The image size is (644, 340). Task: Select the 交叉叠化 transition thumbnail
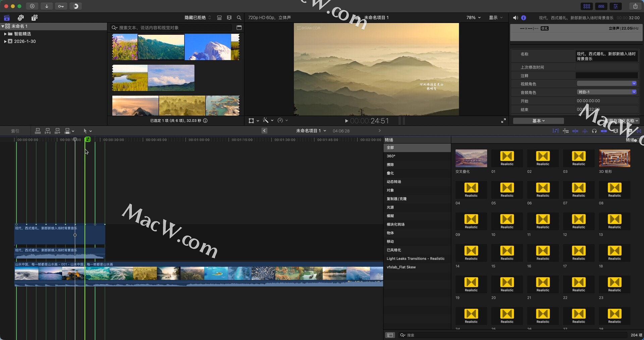(x=471, y=158)
